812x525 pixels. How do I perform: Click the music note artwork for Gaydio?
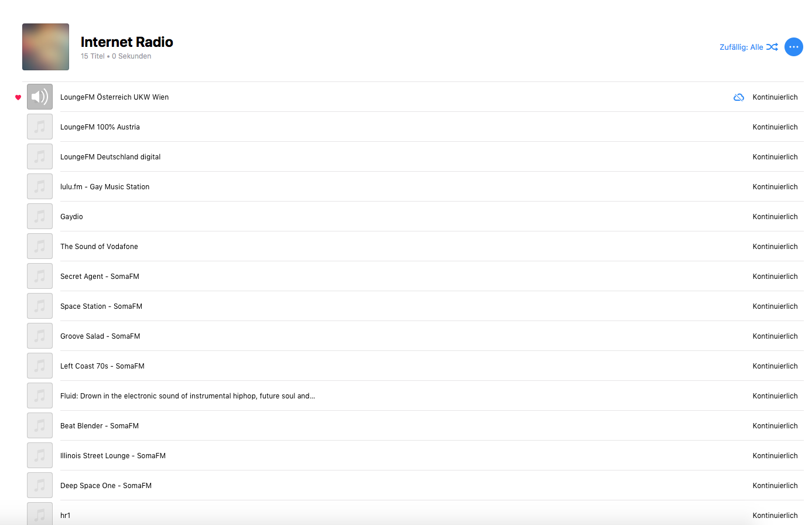coord(40,216)
